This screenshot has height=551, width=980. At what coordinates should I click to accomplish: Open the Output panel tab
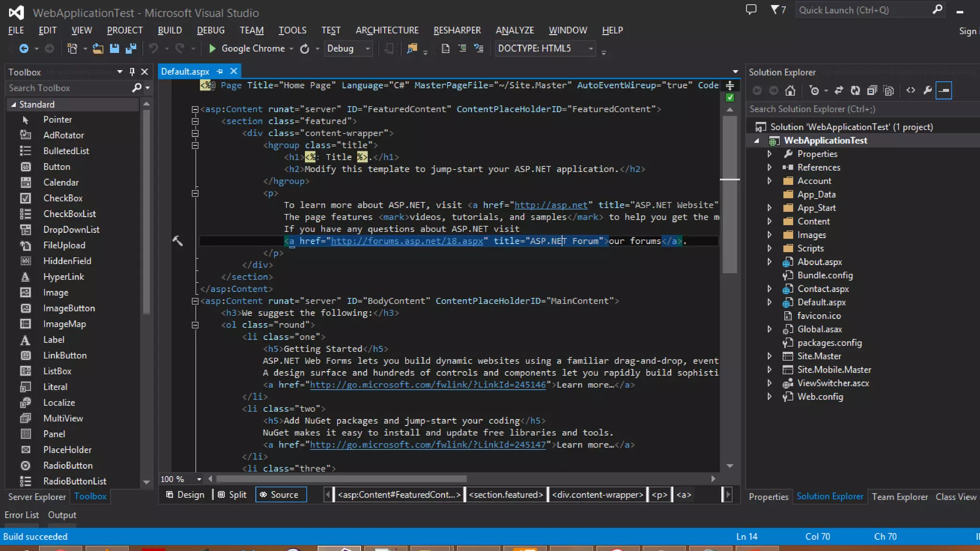(62, 515)
